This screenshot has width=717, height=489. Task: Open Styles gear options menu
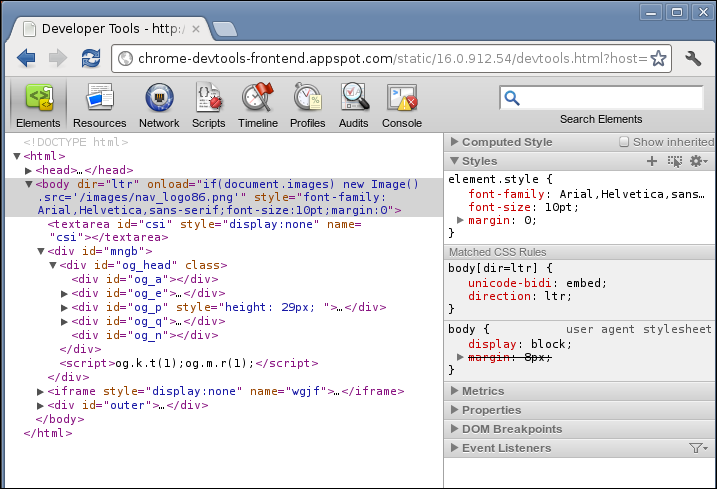[x=699, y=161]
